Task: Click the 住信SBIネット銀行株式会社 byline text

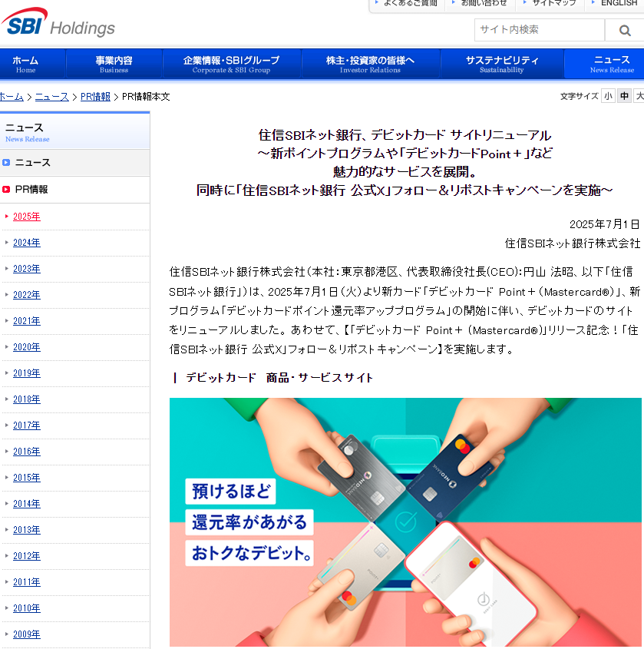Action: click(573, 243)
